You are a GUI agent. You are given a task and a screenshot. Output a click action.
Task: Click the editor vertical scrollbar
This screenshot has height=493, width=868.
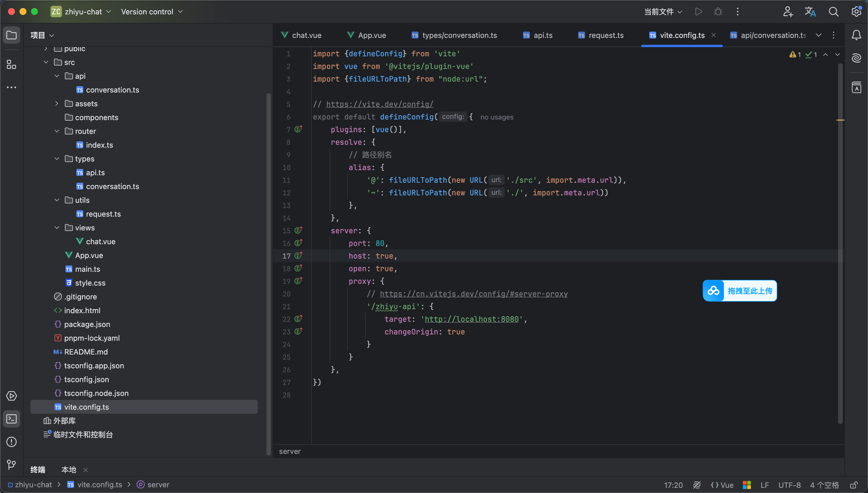click(x=840, y=243)
